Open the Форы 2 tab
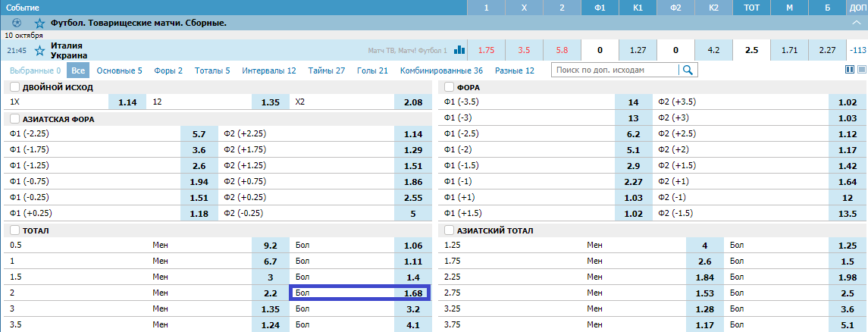The image size is (868, 332). 169,70
